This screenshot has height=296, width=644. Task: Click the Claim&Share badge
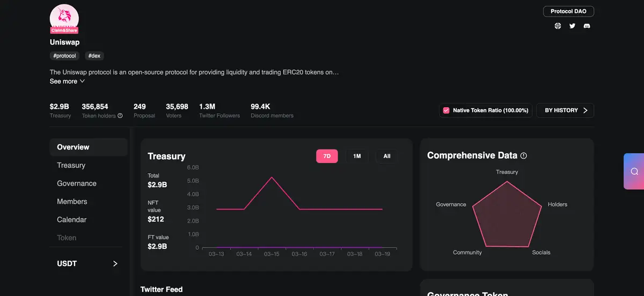point(64,31)
